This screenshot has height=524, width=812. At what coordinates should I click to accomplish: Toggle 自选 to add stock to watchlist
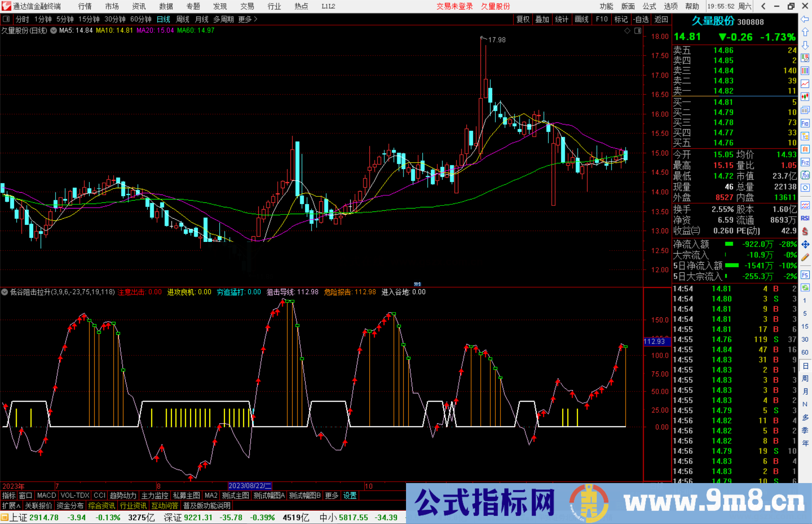pyautogui.click(x=641, y=19)
